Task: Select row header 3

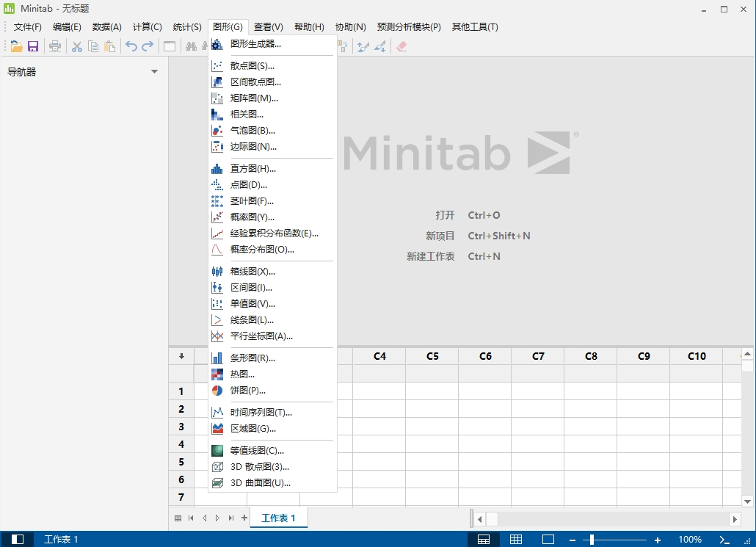Action: pyautogui.click(x=181, y=427)
